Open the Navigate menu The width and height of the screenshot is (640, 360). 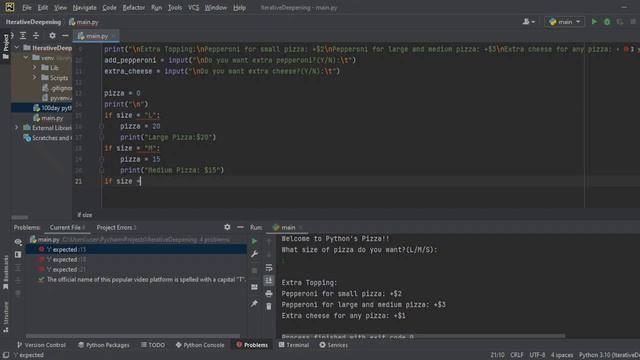point(84,7)
